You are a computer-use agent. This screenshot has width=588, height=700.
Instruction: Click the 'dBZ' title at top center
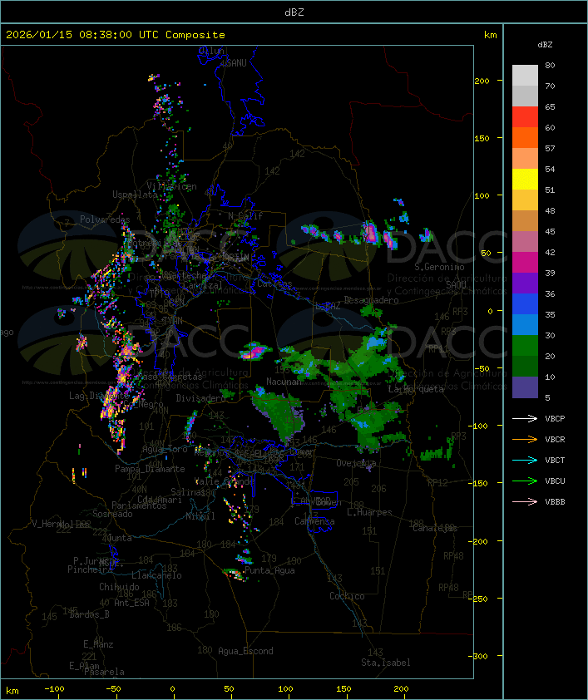pos(294,12)
